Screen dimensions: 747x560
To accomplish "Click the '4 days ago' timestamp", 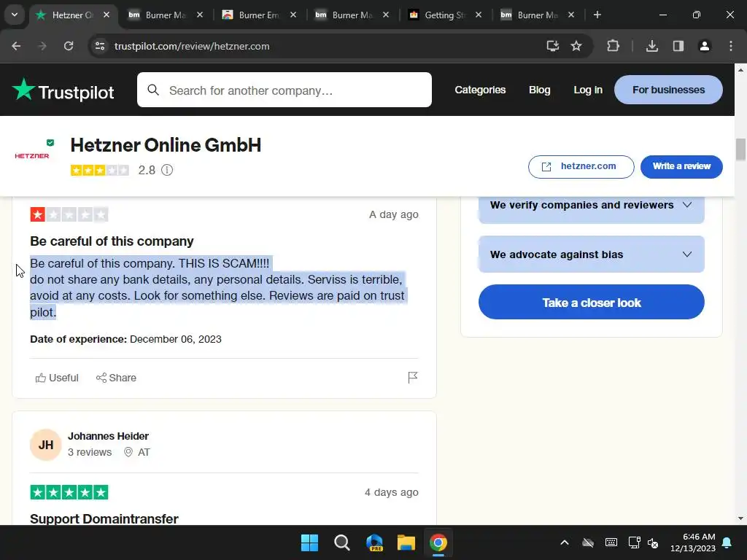I will click(x=392, y=492).
